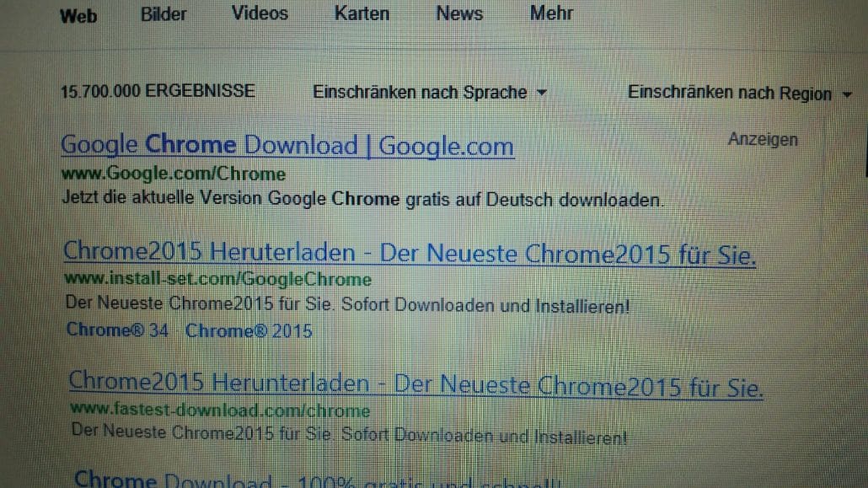The height and width of the screenshot is (488, 868).
Task: Expand the Einschränken nach Sprache dropdown
Action: pos(429,93)
